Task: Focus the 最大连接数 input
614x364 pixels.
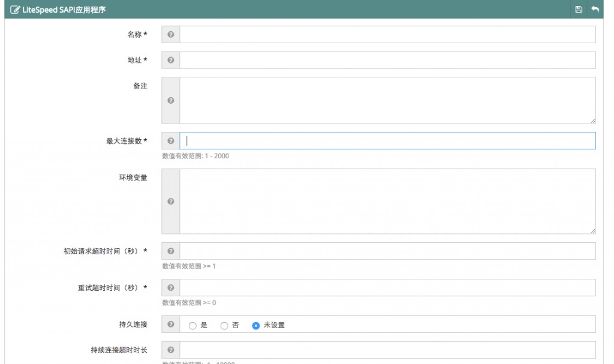Action: pos(388,141)
